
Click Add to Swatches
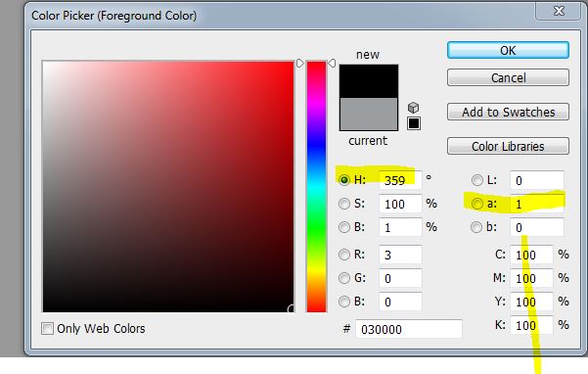[x=508, y=112]
